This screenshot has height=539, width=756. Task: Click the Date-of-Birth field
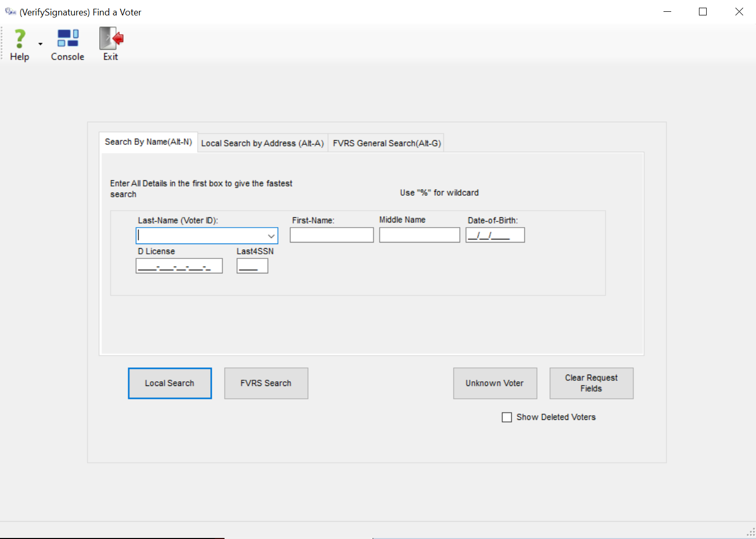coord(494,235)
